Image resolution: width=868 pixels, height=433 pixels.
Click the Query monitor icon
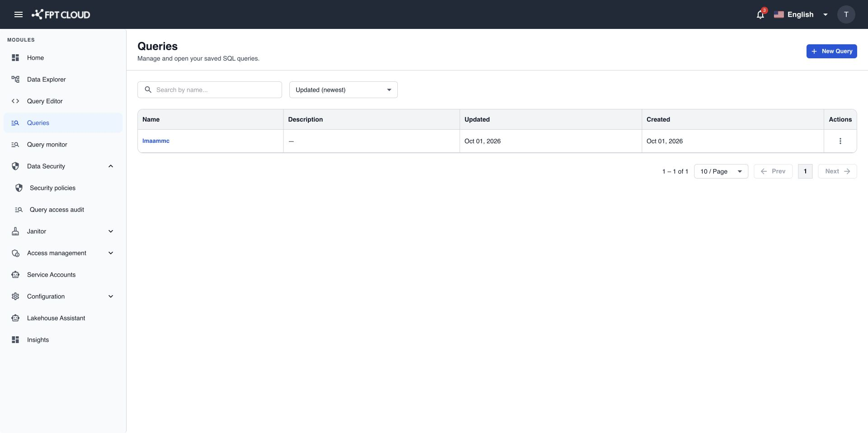pyautogui.click(x=15, y=145)
